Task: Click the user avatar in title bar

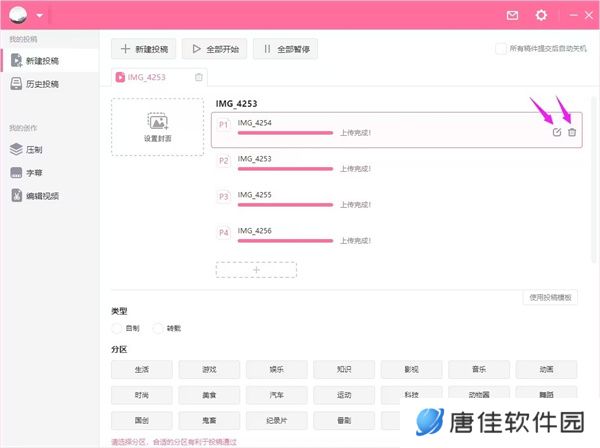Action: click(18, 15)
